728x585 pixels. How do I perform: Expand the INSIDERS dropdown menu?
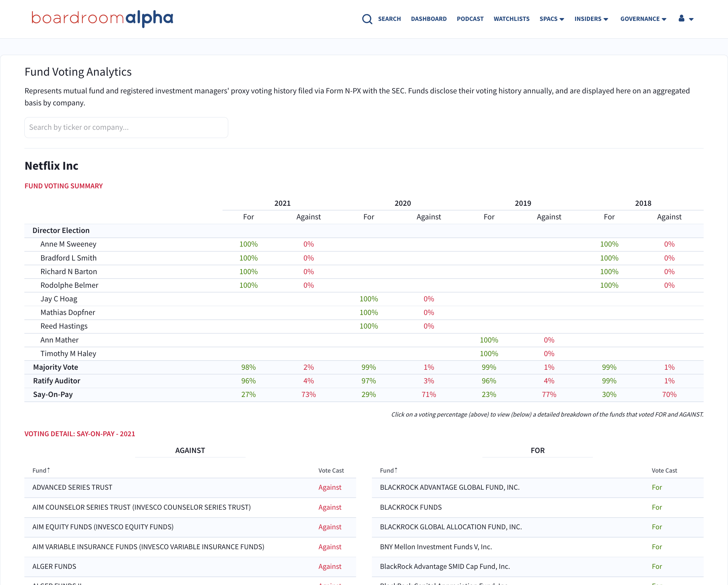(x=591, y=19)
